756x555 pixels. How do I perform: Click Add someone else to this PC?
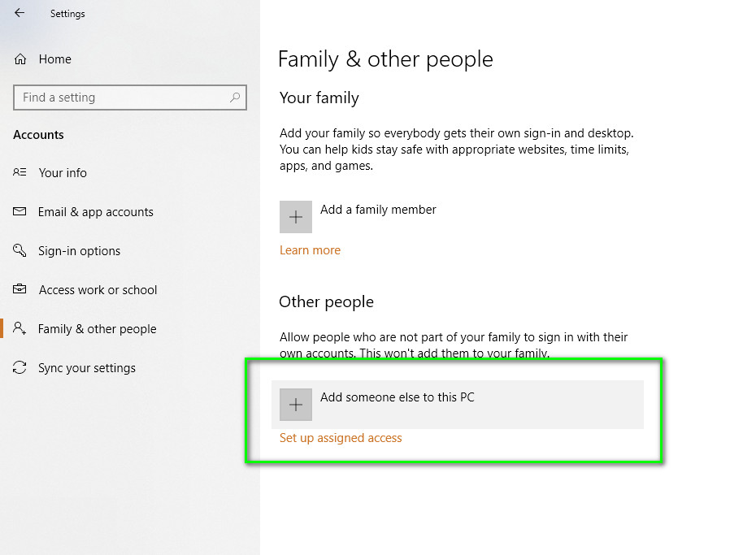(397, 398)
